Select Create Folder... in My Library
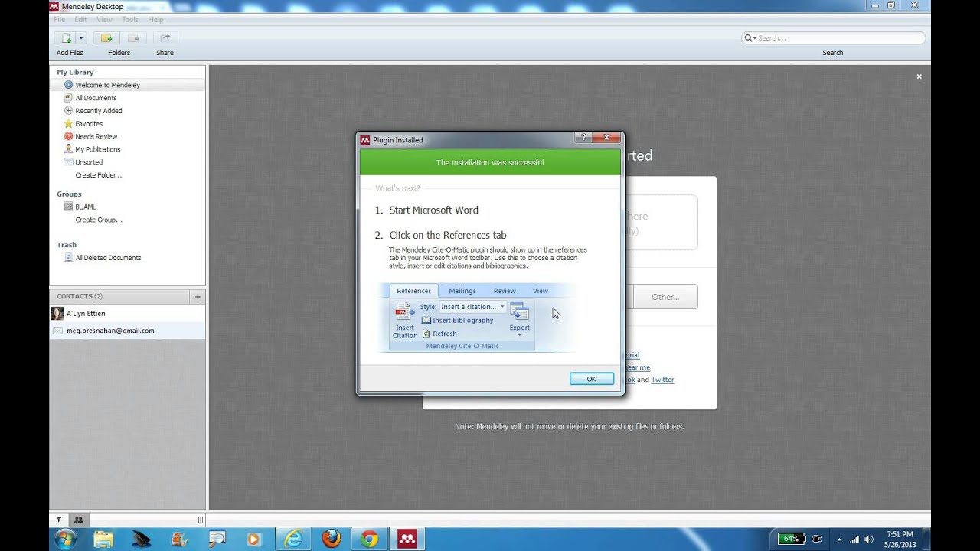 [x=98, y=175]
